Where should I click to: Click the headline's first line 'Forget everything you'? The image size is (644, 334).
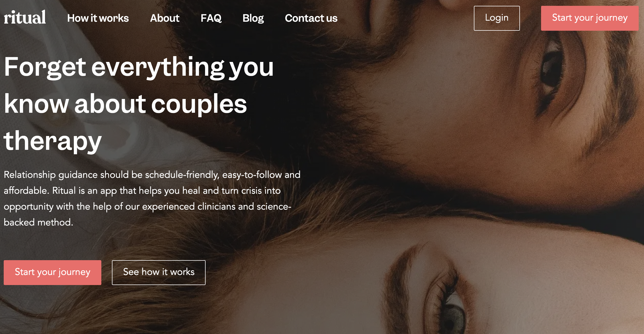click(139, 67)
